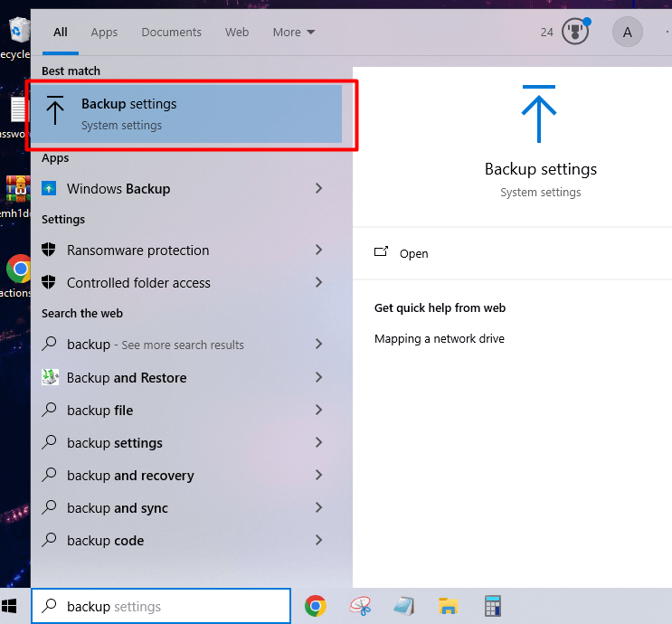The height and width of the screenshot is (624, 672).
Task: Expand 'backup - See more search results' chevron
Action: coord(318,344)
